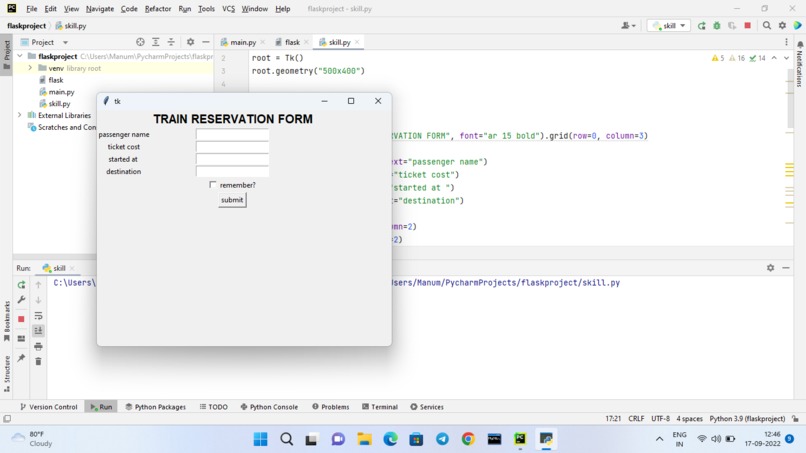
Task: Click the Rerun icon in toolbar
Action: [x=702, y=25]
